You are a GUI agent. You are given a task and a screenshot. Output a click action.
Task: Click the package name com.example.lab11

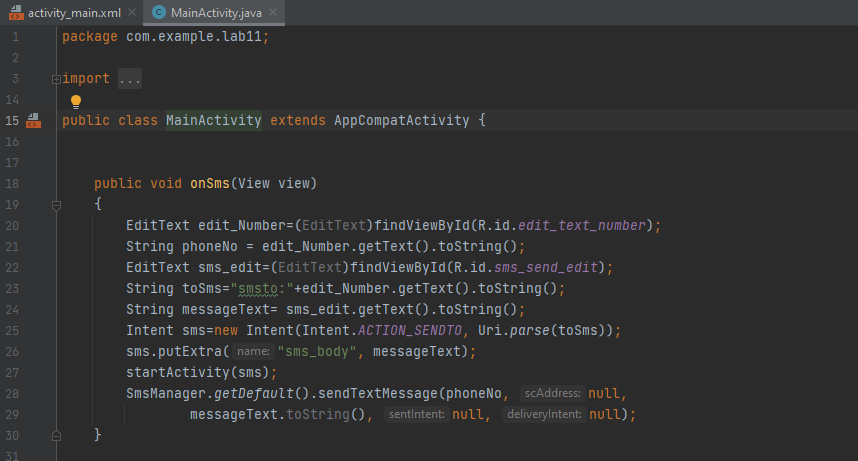[x=194, y=37]
